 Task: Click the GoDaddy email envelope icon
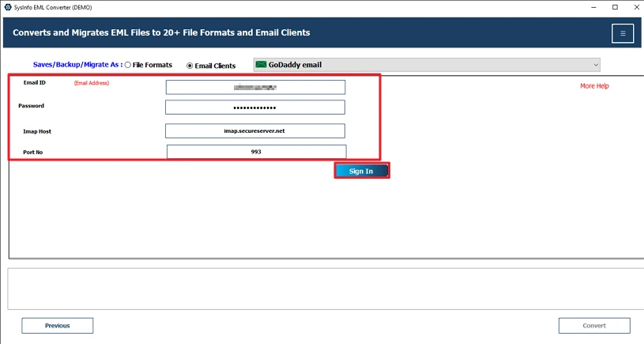261,65
